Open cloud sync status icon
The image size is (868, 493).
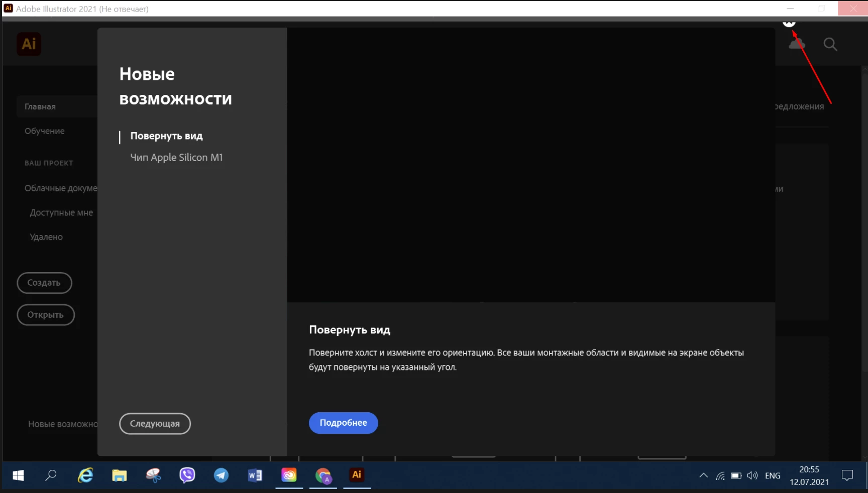[x=797, y=44]
